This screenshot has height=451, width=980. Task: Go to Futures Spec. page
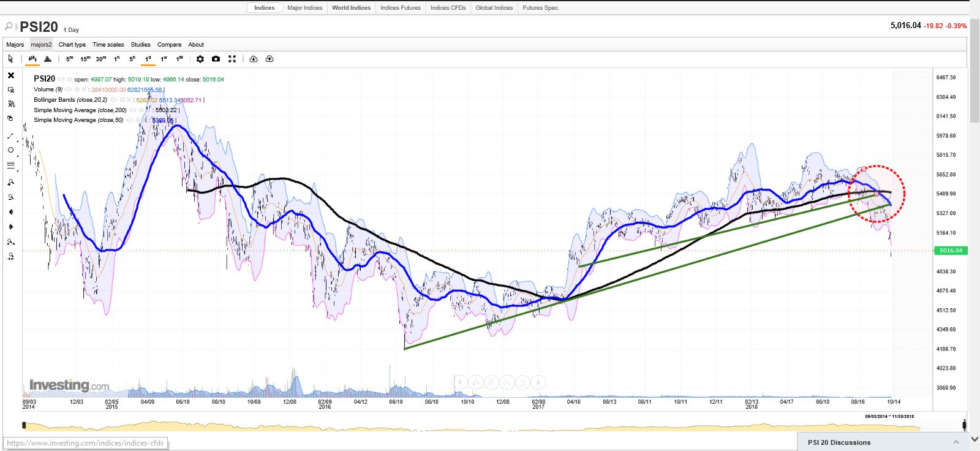click(x=541, y=8)
